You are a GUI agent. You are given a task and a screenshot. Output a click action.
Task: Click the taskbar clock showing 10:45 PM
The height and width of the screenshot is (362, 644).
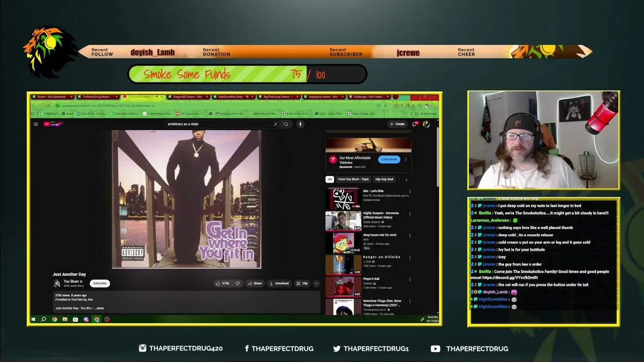[x=432, y=319]
